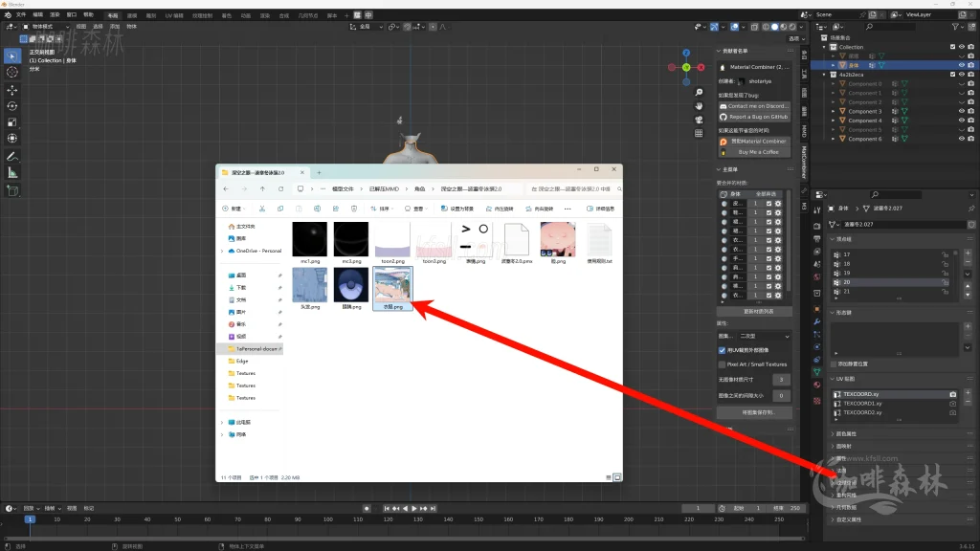980x551 pixels.
Task: Choose the Add Cube tool
Action: (11, 190)
